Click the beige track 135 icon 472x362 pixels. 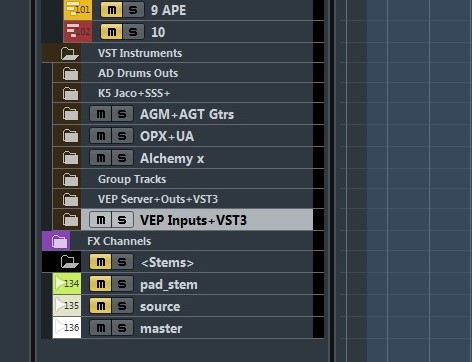click(67, 306)
